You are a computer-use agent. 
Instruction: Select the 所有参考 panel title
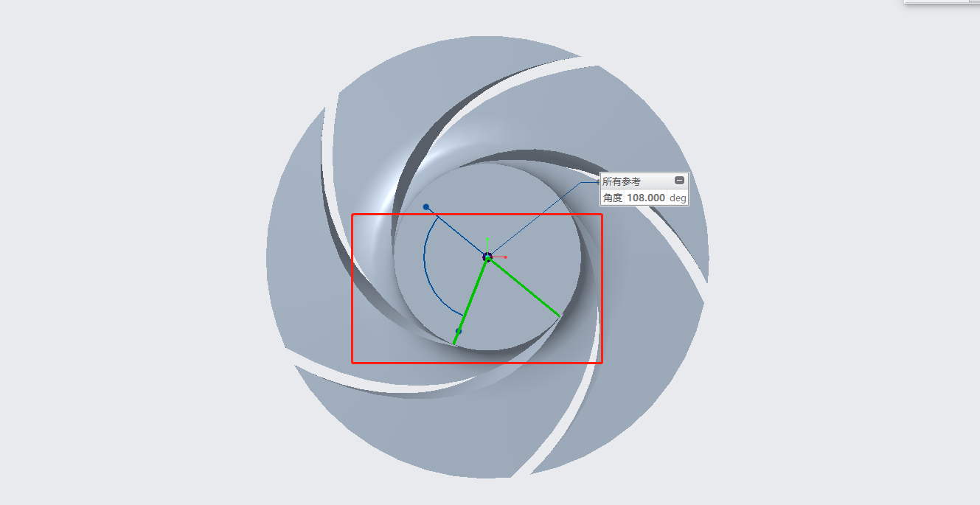pos(622,181)
